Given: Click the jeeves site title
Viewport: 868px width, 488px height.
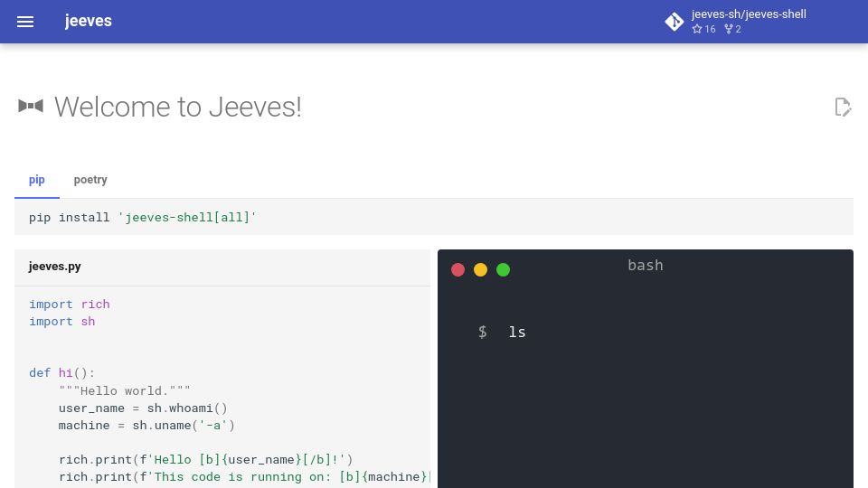Looking at the screenshot, I should 88,21.
